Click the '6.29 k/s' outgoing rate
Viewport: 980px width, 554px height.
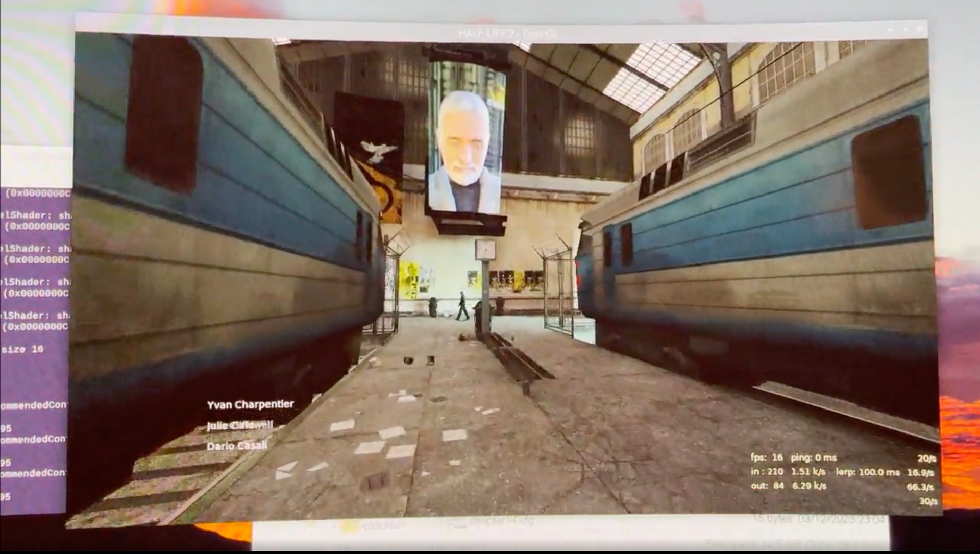pyautogui.click(x=809, y=486)
